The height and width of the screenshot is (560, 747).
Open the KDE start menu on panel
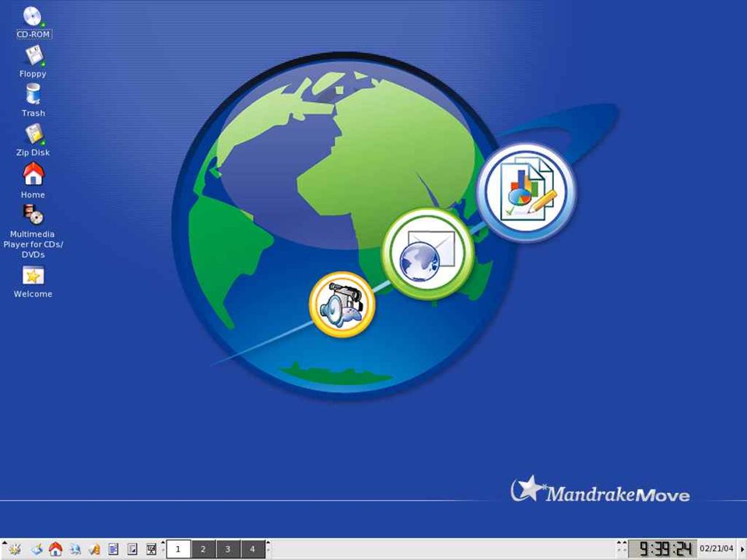click(16, 550)
